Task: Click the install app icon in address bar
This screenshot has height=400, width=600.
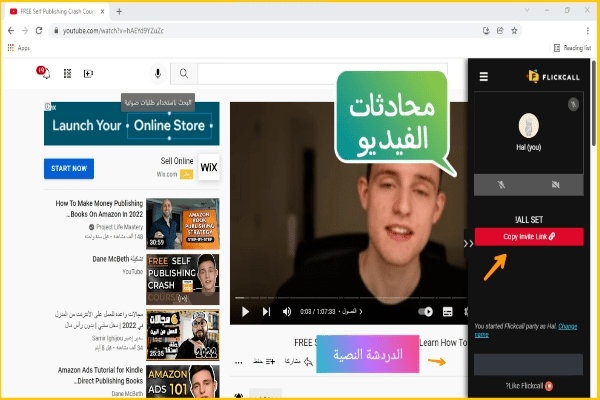Action: (x=486, y=31)
